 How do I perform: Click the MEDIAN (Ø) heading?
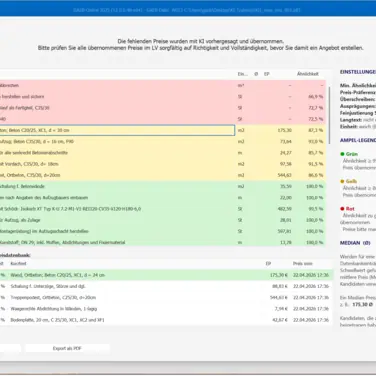(x=355, y=243)
